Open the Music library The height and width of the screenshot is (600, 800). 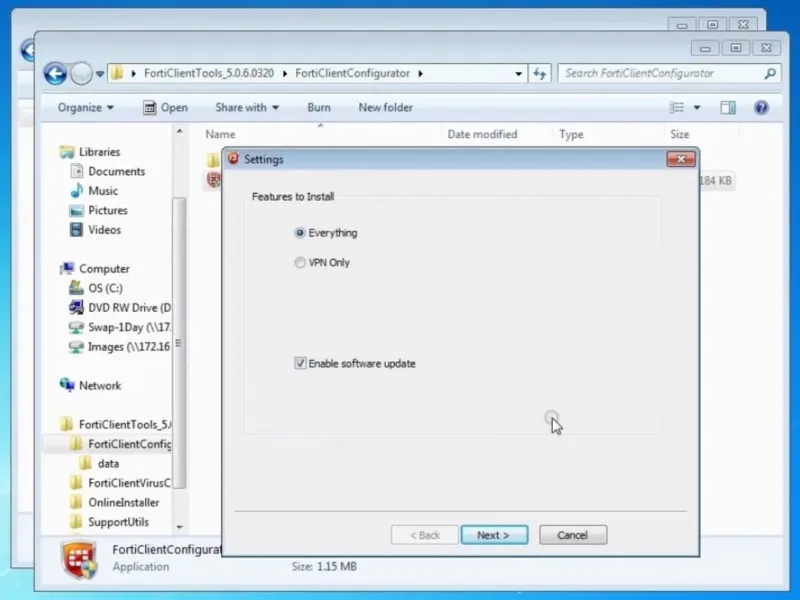(103, 191)
